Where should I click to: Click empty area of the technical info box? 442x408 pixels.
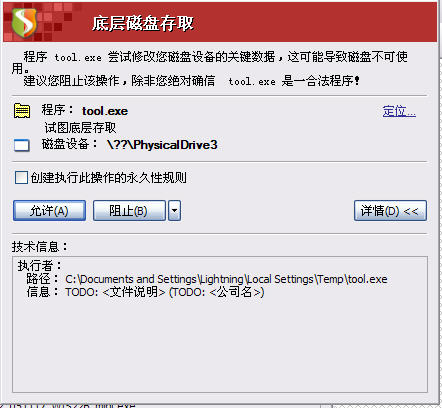[220, 347]
